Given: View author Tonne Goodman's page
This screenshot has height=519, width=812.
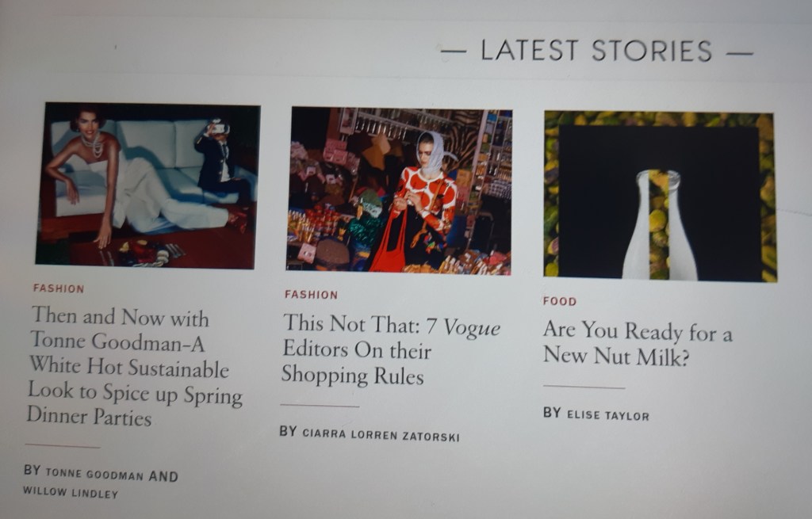Looking at the screenshot, I should [94, 474].
